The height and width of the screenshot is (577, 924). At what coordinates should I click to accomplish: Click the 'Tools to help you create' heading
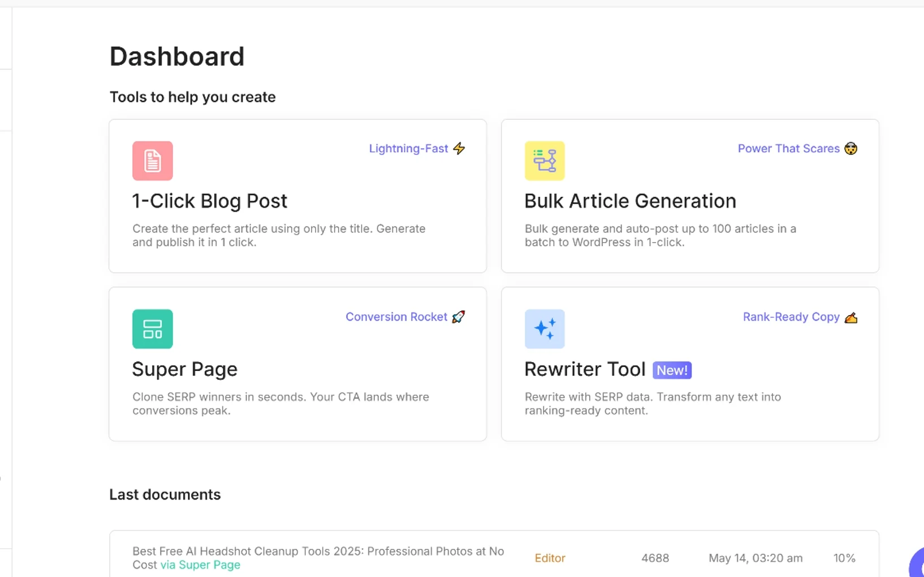(193, 97)
